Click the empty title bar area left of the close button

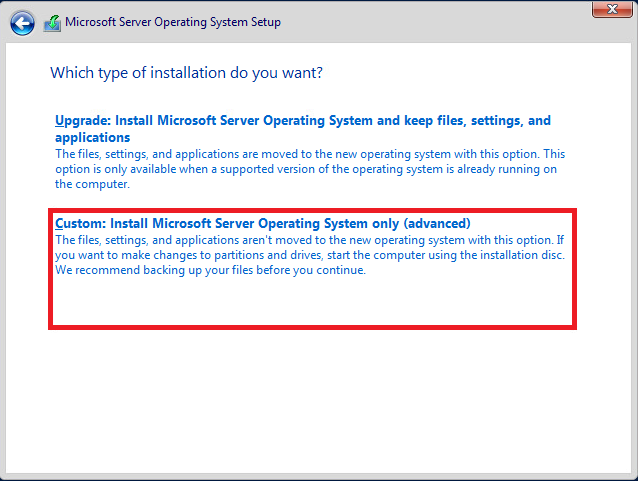[x=450, y=12]
